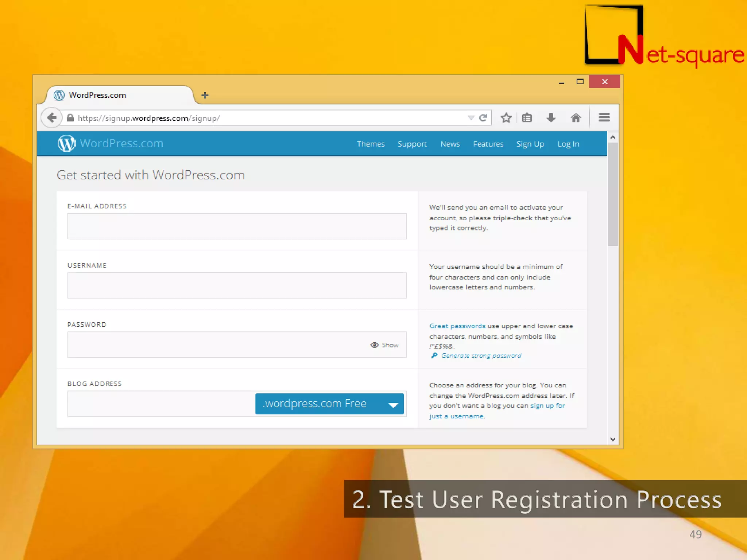Go to the browser home icon
Viewport: 747px width, 560px height.
pos(576,118)
